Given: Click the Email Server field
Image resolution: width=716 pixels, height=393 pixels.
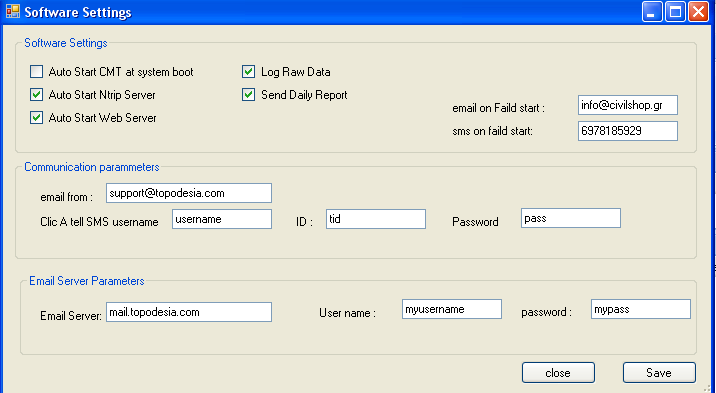Looking at the screenshot, I should coord(189,312).
